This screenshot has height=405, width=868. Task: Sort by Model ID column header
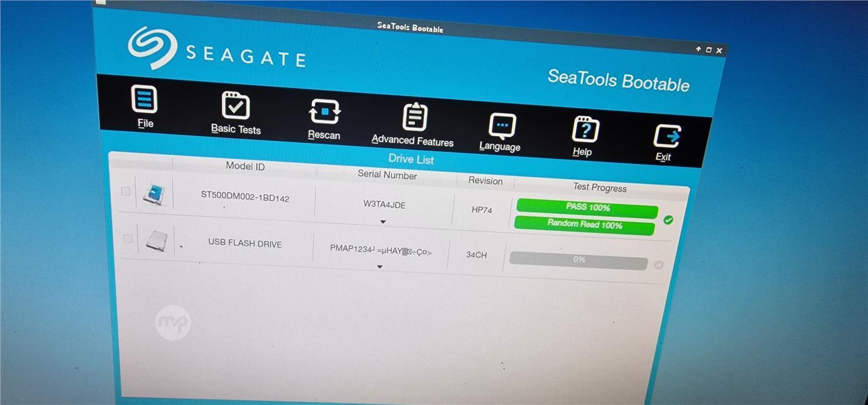(245, 166)
